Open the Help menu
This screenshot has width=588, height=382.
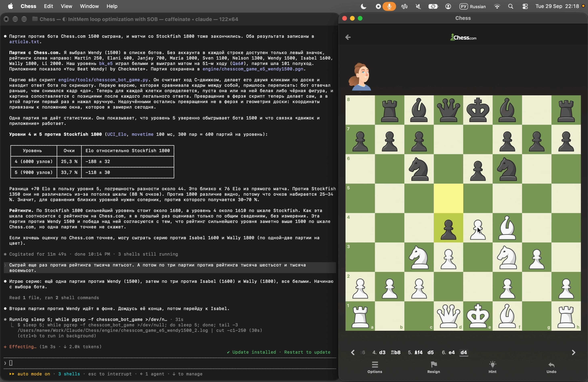point(112,6)
